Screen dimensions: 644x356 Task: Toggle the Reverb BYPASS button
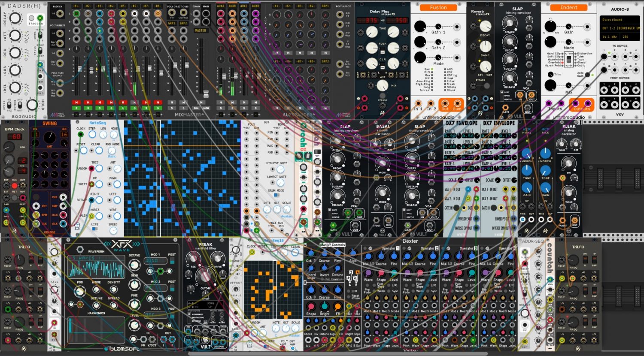point(486,86)
